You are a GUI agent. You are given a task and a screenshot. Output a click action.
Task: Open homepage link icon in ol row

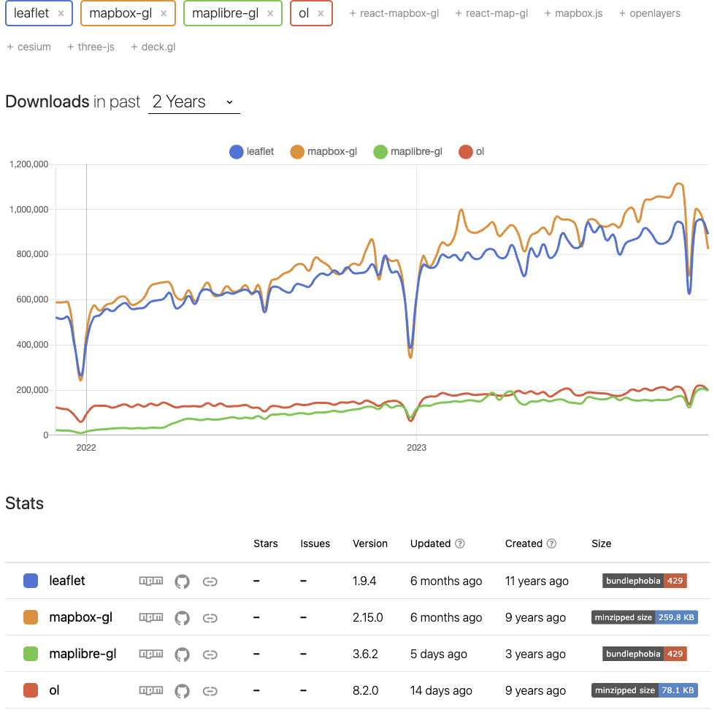210,691
